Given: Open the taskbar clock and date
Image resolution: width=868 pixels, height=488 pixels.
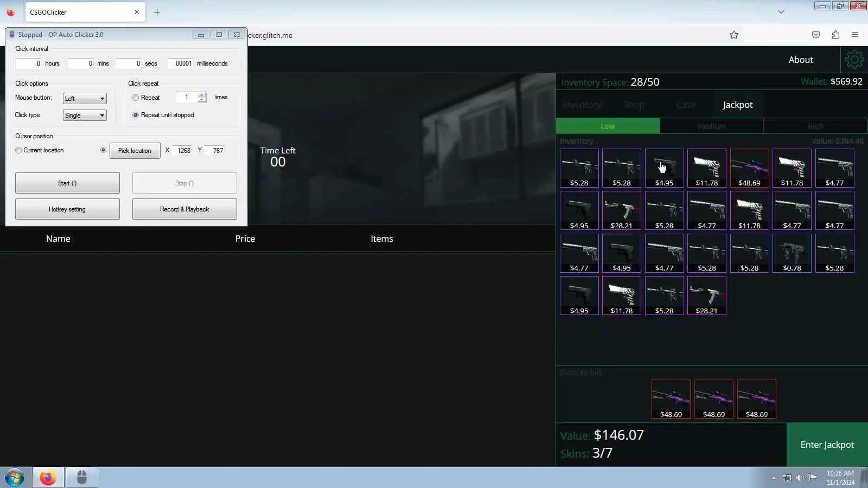Looking at the screenshot, I should pyautogui.click(x=840, y=478).
